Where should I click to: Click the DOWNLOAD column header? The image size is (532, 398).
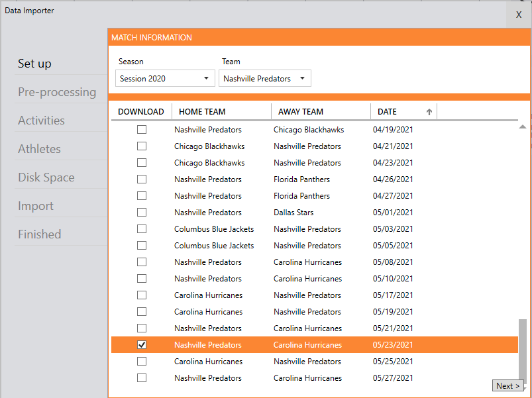point(141,111)
